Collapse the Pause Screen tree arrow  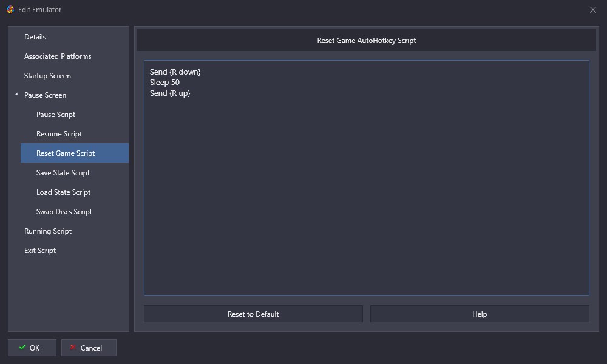tap(16, 95)
